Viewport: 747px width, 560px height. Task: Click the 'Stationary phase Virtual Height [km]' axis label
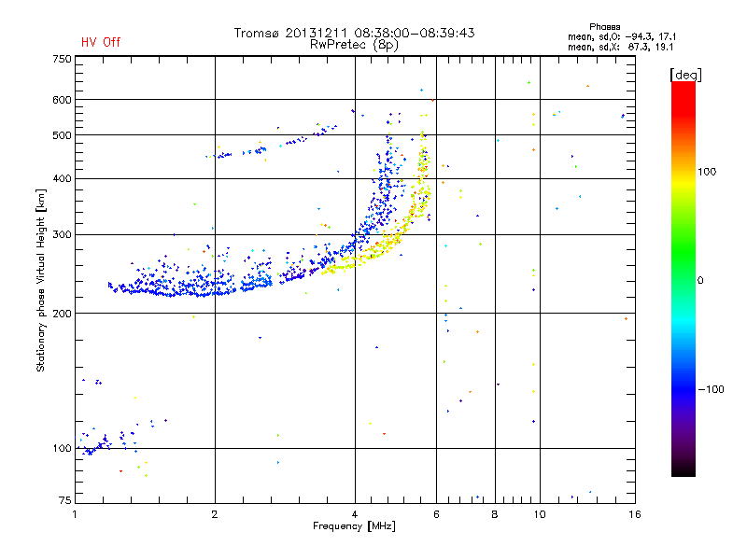(x=40, y=280)
